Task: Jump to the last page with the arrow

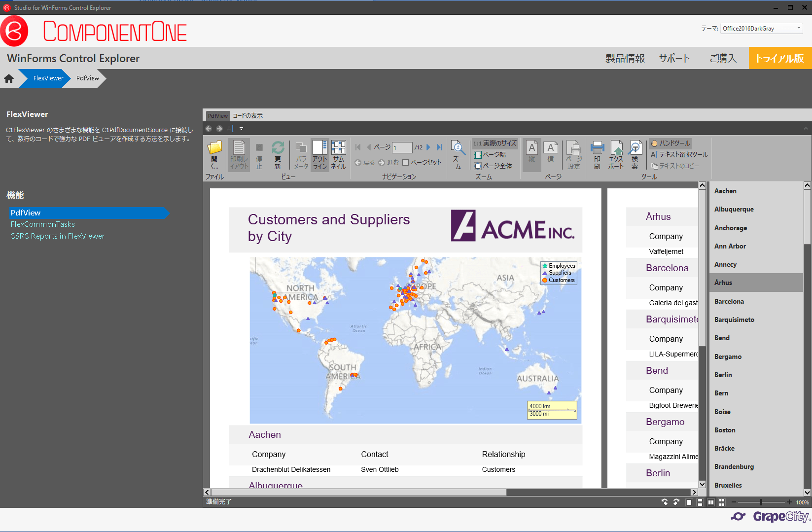Action: (439, 147)
